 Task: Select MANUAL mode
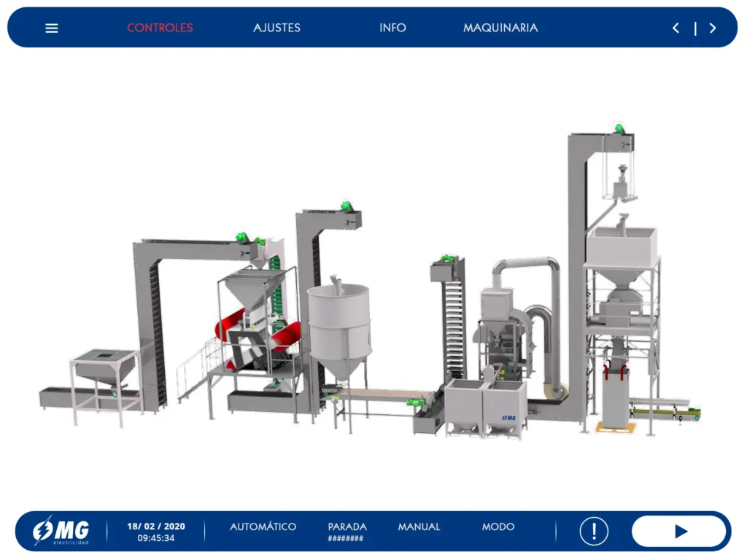419,526
